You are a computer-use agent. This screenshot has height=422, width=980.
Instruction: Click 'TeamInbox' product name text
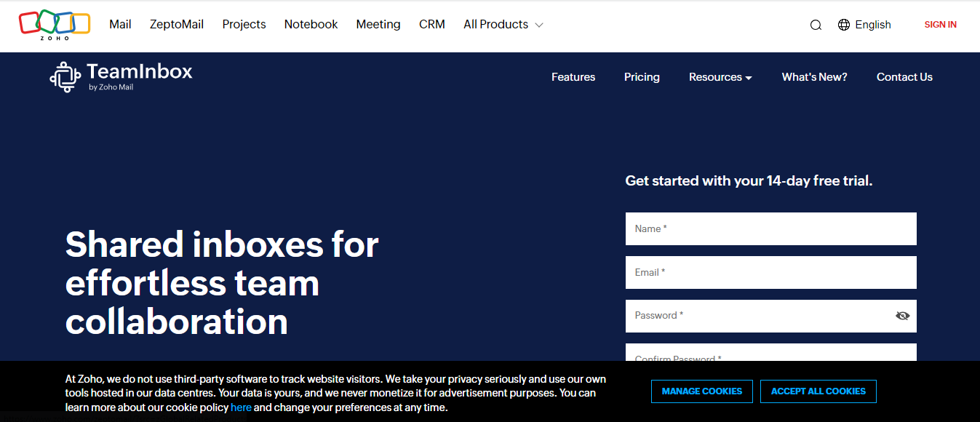[140, 71]
